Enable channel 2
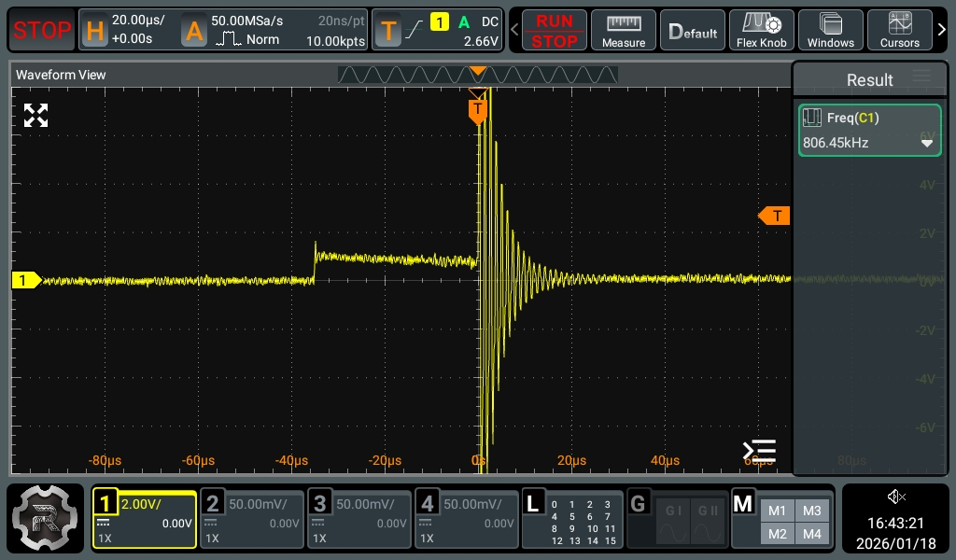 point(252,519)
